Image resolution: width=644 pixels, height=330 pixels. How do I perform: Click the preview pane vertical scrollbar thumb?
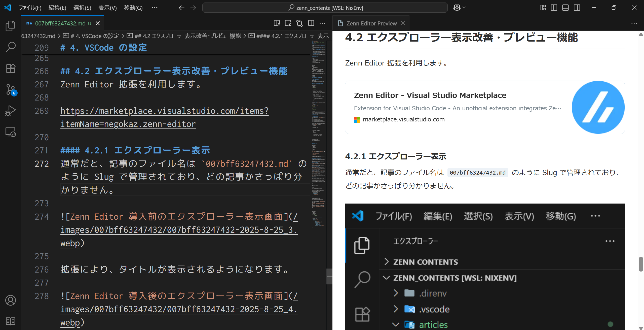pyautogui.click(x=641, y=264)
